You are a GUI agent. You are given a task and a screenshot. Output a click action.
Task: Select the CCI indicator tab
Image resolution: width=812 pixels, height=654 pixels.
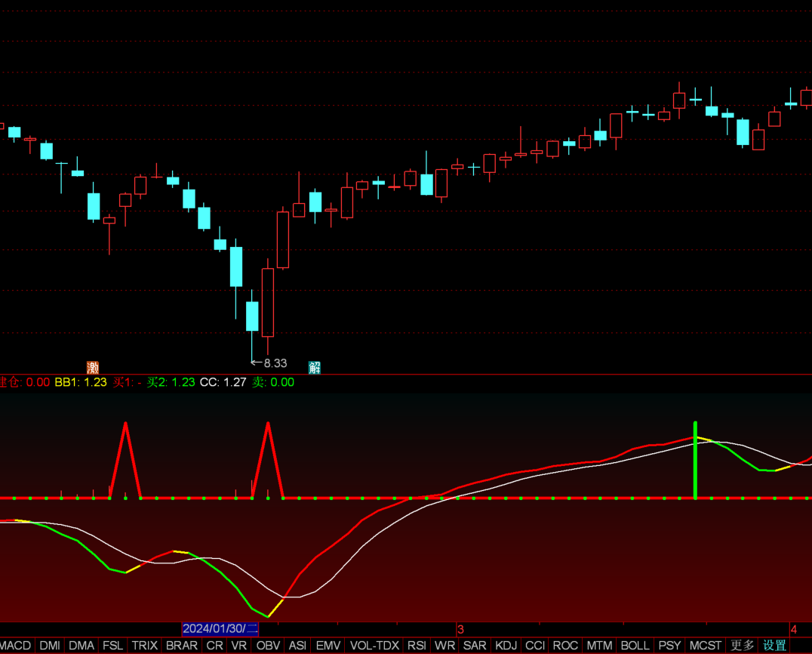click(535, 645)
